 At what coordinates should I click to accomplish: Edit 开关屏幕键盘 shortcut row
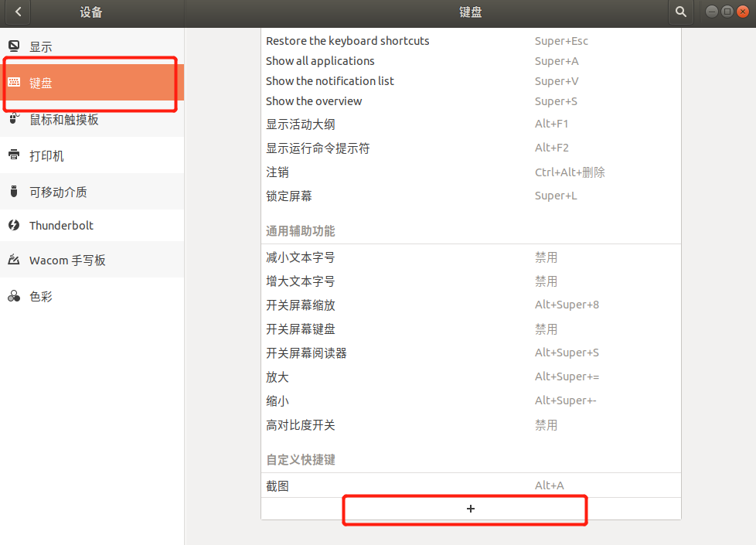[x=471, y=329]
